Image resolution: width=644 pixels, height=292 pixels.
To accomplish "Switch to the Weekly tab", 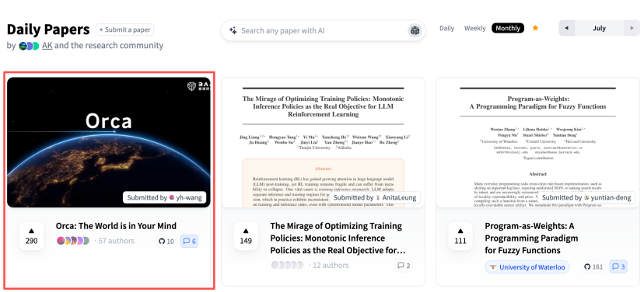I will click(x=474, y=28).
